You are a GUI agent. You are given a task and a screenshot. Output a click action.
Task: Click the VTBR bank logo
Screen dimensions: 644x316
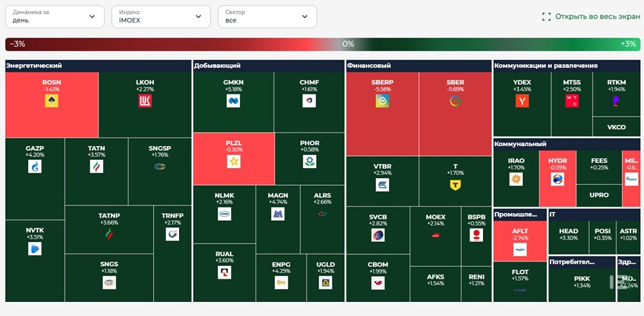coord(383,185)
